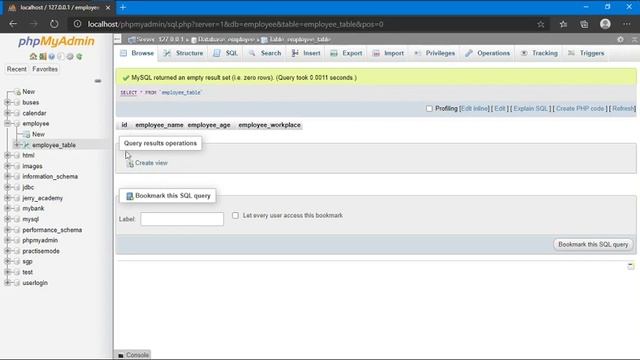640x360 pixels.
Task: Click browser favorites star icon in address bar
Action: coord(541,24)
